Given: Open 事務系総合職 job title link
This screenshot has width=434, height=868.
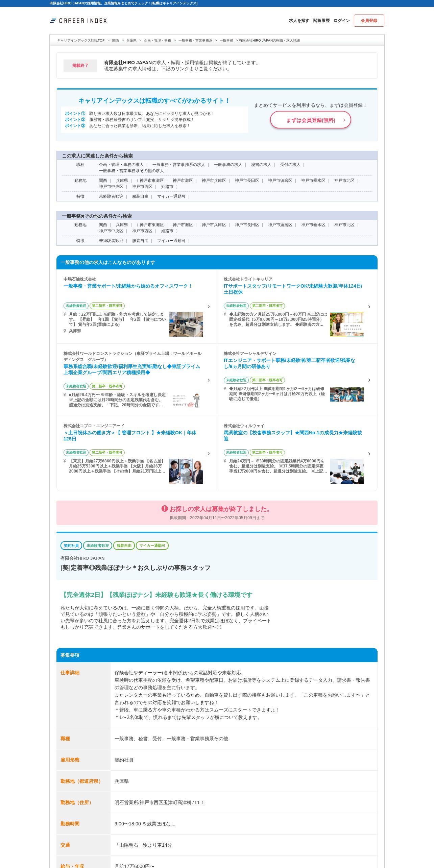Looking at the screenshot, I should [x=132, y=369].
